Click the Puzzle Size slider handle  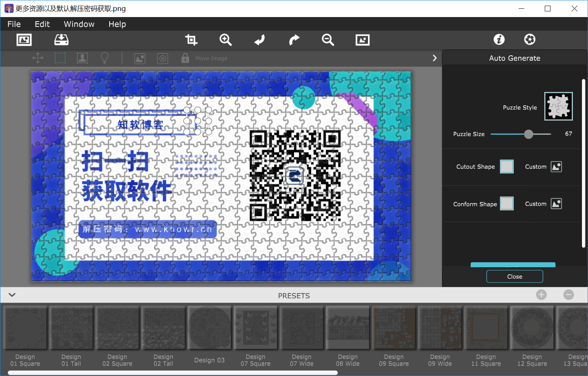(528, 134)
